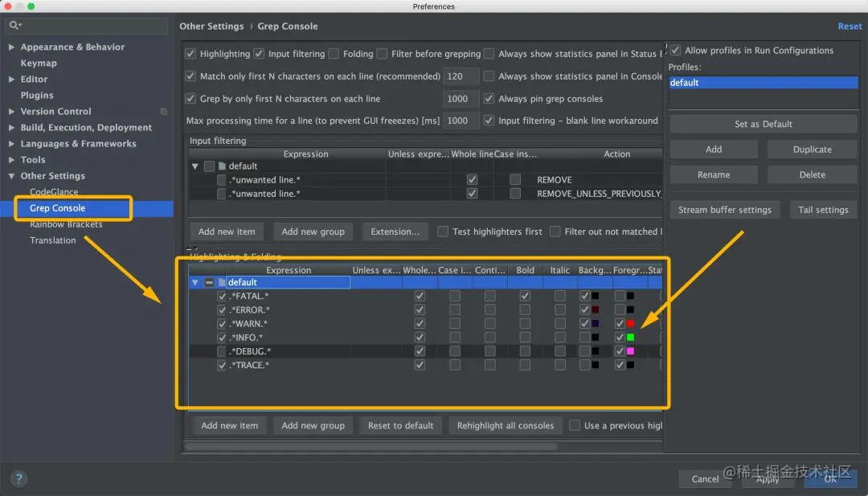The image size is (868, 496).
Task: Toggle Always pin grep consoles checkbox
Action: click(x=489, y=99)
